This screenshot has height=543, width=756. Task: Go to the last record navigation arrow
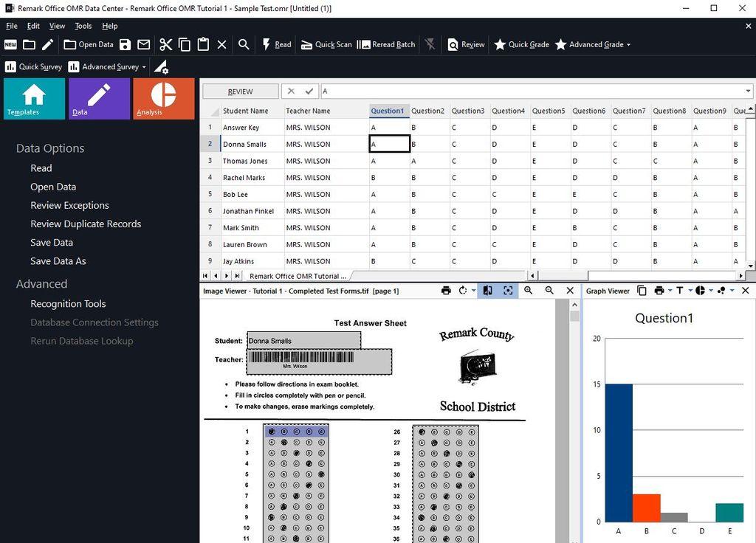click(x=237, y=276)
